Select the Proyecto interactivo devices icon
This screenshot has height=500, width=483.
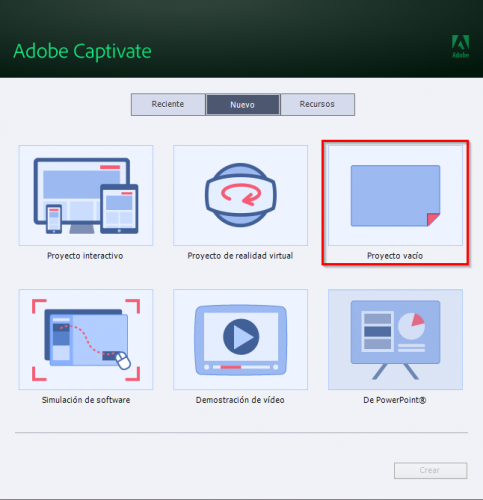(86, 195)
